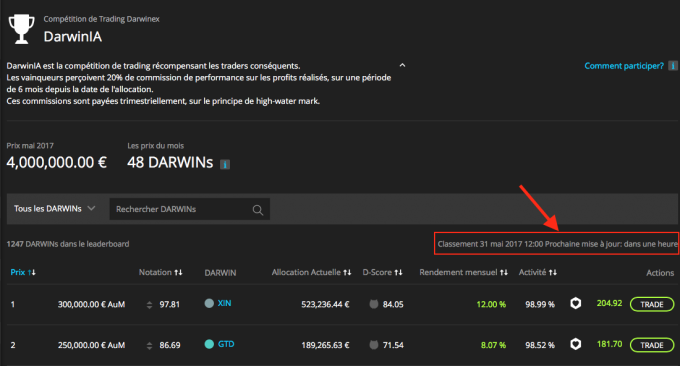The image size is (680, 366).
Task: Click the XIN color dot
Action: [x=209, y=303]
